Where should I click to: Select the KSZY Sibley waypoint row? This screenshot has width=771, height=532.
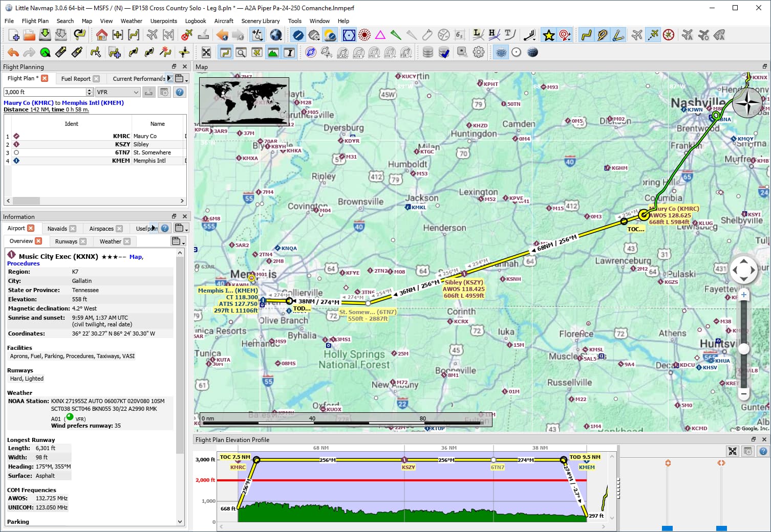click(x=95, y=144)
